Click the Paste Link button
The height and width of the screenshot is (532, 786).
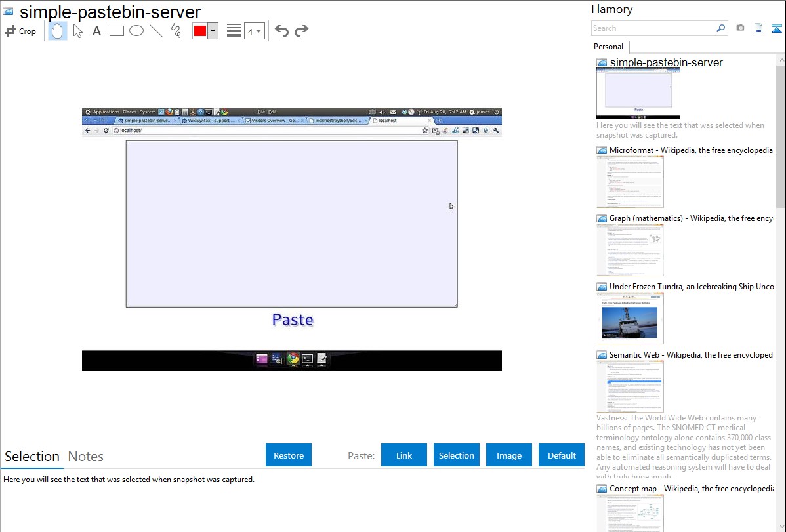(x=404, y=455)
